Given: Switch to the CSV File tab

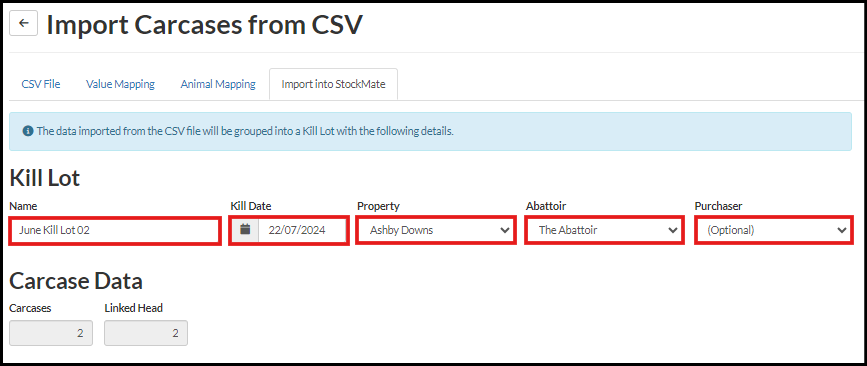Looking at the screenshot, I should click(x=41, y=85).
